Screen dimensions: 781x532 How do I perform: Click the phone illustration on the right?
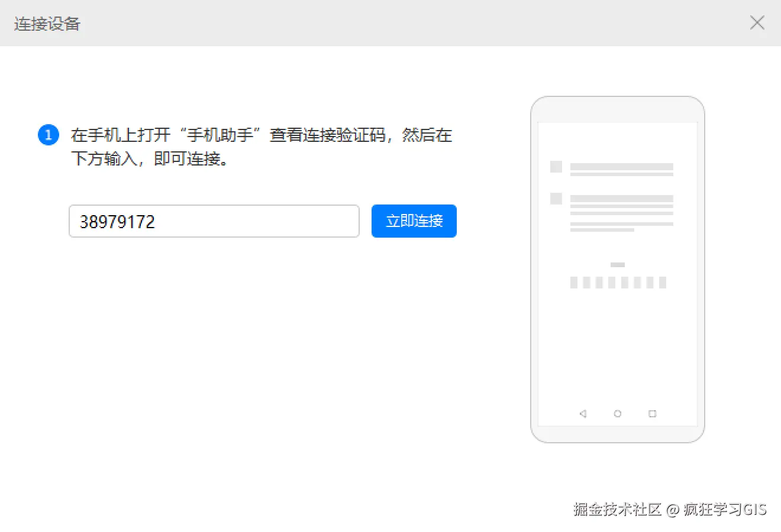(x=618, y=270)
